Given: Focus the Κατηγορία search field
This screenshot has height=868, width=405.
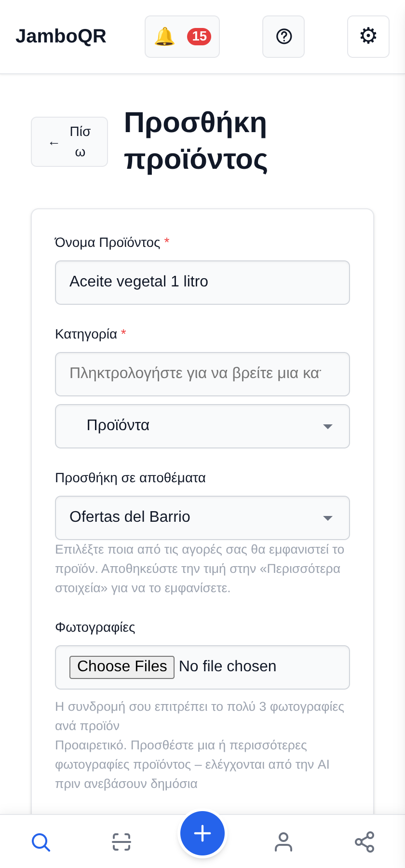Looking at the screenshot, I should click(202, 374).
